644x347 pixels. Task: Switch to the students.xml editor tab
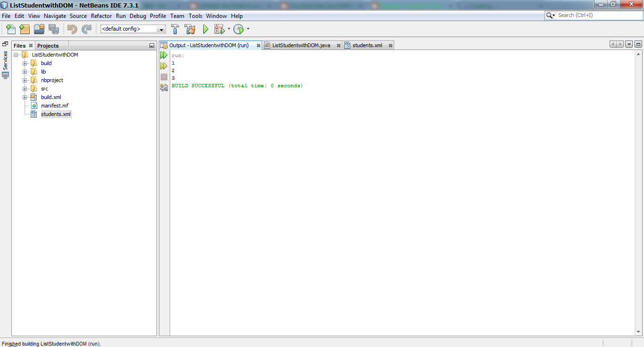pos(367,45)
